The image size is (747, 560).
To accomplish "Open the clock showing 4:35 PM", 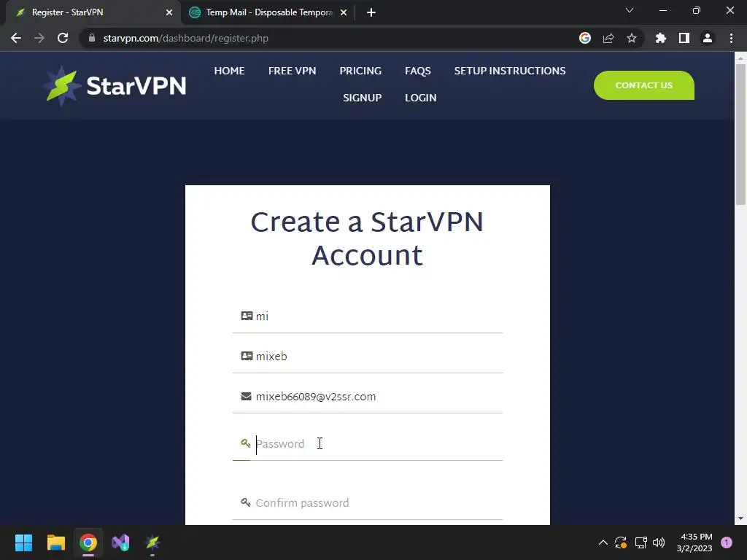I will tap(694, 542).
